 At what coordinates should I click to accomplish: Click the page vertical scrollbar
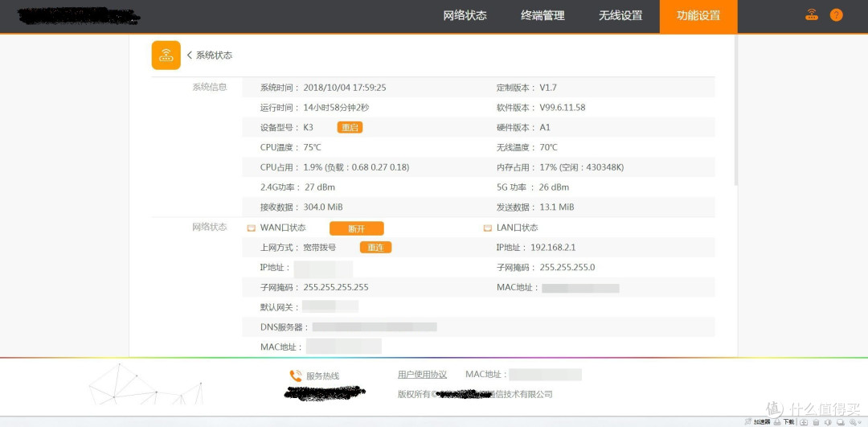735,109
